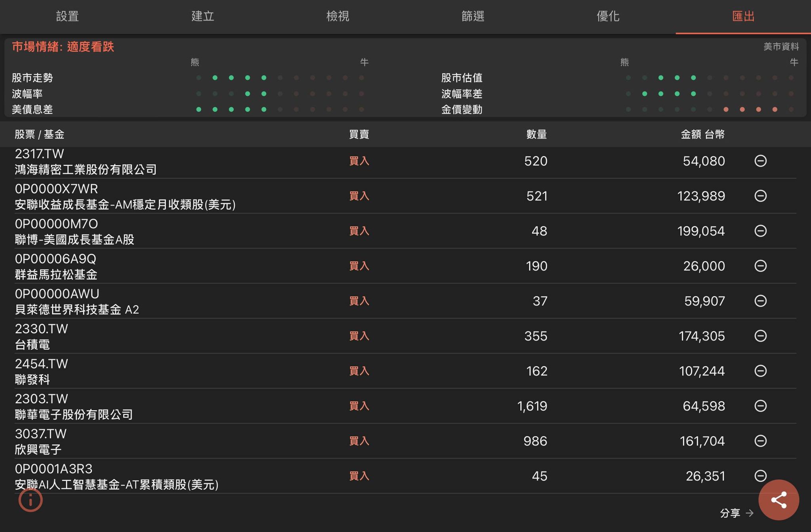The width and height of the screenshot is (811, 532).
Task: Click the orange share floating button
Action: pyautogui.click(x=778, y=500)
